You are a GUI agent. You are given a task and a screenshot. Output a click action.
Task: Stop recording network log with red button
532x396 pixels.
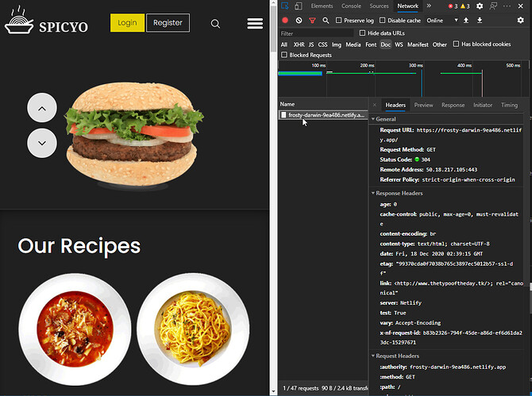pos(285,21)
